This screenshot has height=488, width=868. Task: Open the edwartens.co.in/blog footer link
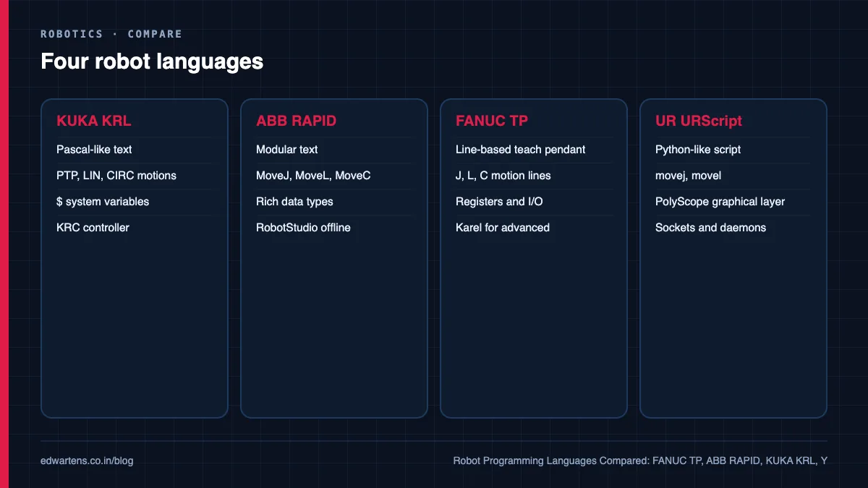(87, 461)
